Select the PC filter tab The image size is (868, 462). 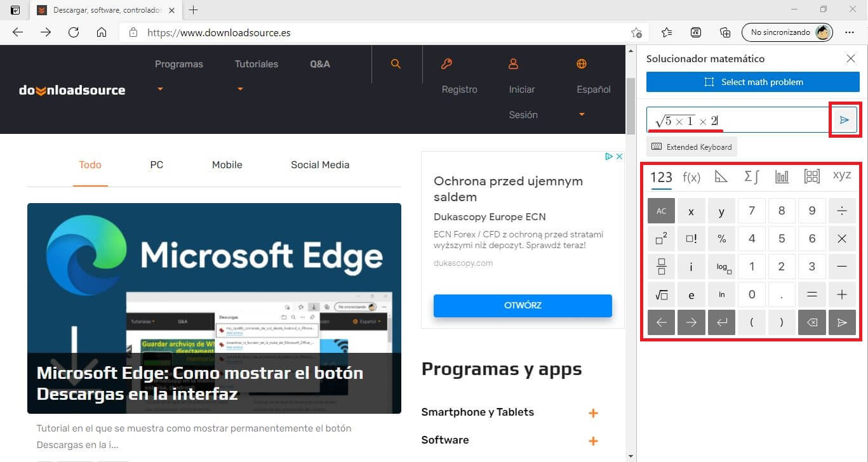point(157,165)
